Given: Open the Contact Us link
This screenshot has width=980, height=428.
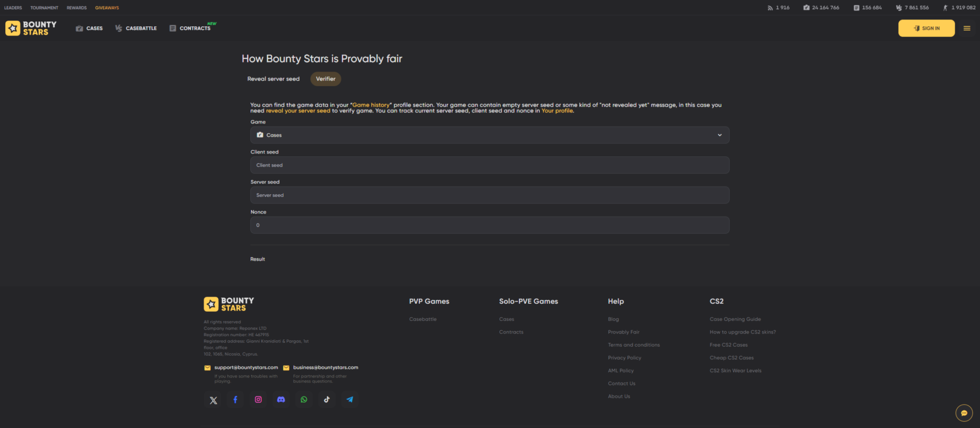Looking at the screenshot, I should pos(622,384).
